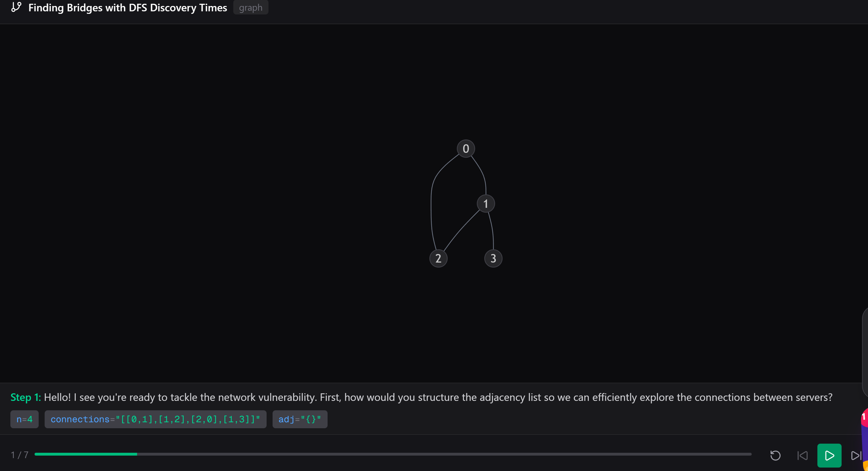868x471 pixels.
Task: Select graph node 0
Action: point(466,149)
